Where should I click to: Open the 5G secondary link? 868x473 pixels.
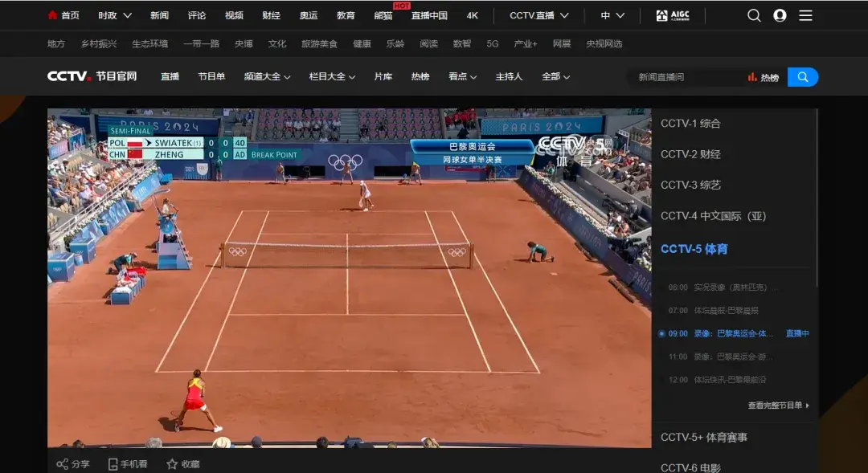coord(493,43)
